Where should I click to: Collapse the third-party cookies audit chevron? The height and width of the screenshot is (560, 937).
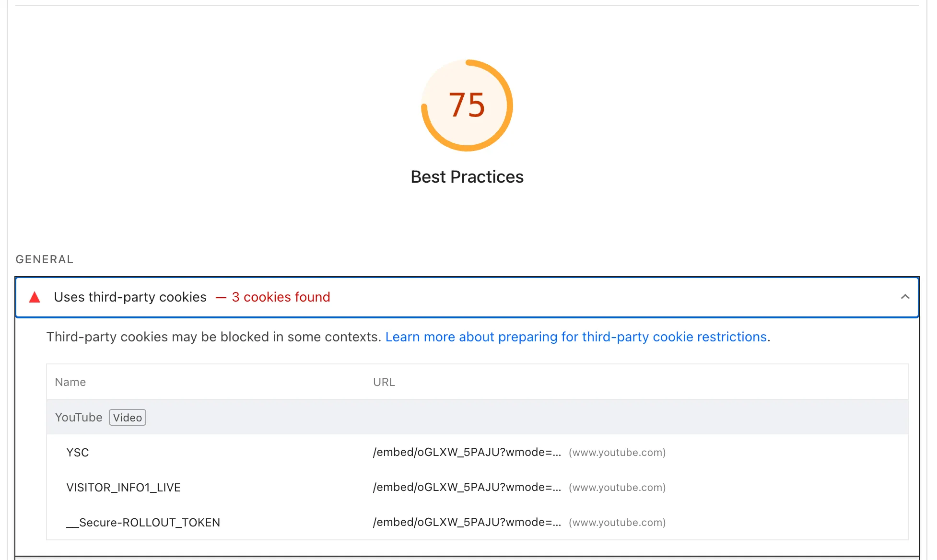[x=905, y=297]
